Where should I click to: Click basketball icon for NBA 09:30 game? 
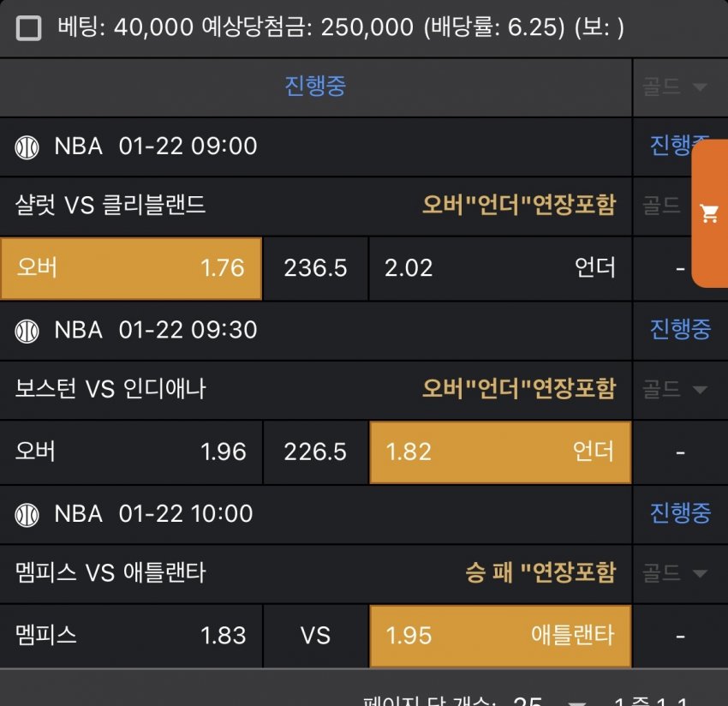[x=27, y=331]
